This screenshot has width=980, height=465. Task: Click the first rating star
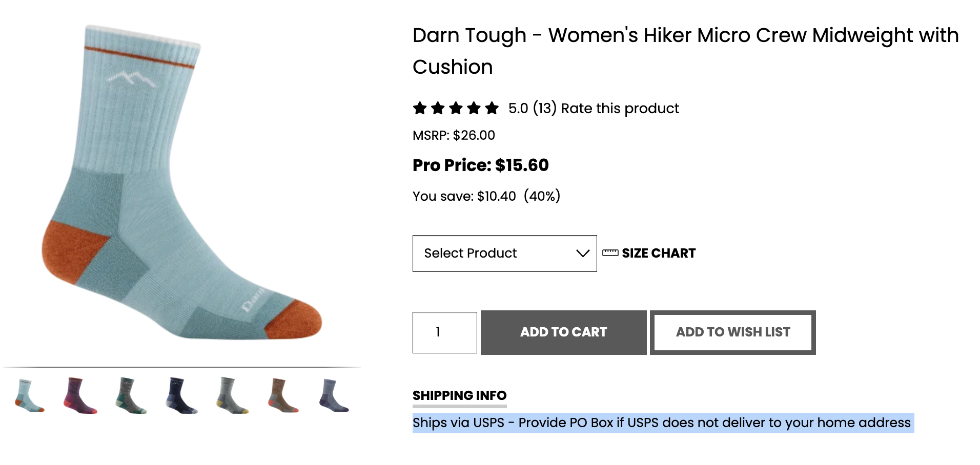click(420, 108)
